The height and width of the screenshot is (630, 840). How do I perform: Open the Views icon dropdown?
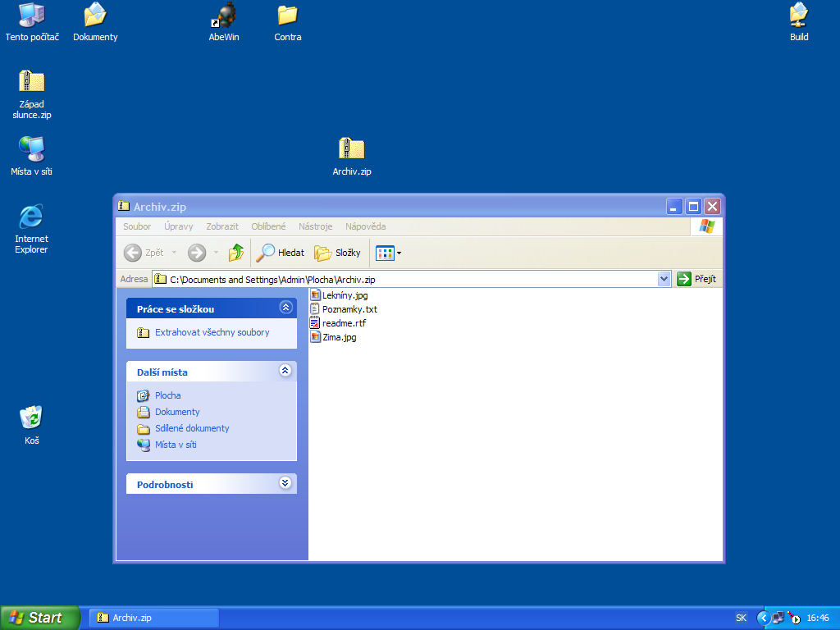(389, 253)
